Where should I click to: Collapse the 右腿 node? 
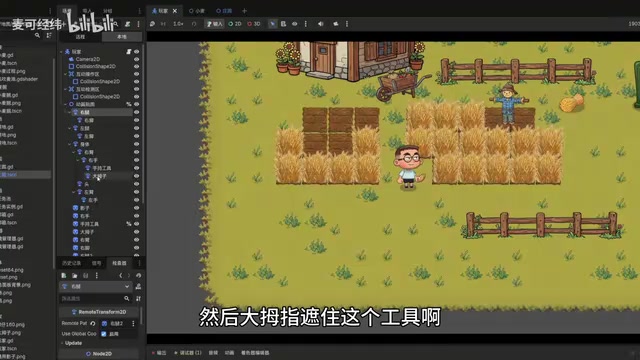click(70, 112)
